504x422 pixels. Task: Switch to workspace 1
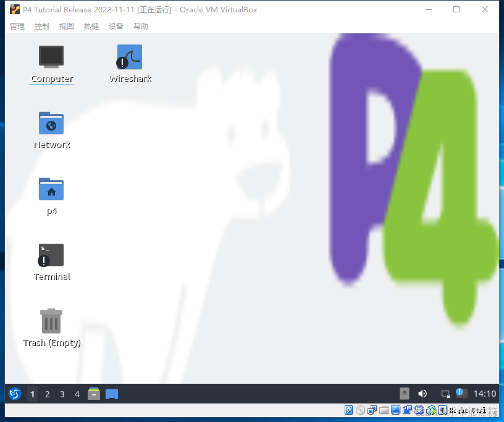(x=33, y=394)
